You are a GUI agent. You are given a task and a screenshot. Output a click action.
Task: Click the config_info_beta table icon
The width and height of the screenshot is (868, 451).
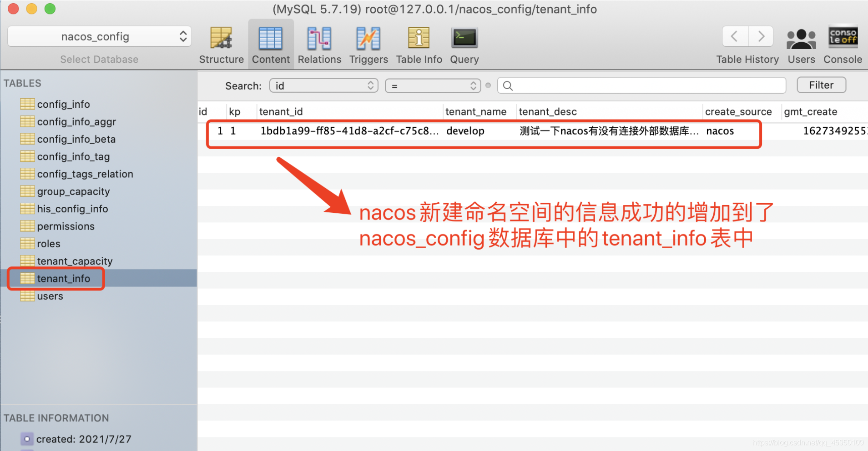(27, 139)
